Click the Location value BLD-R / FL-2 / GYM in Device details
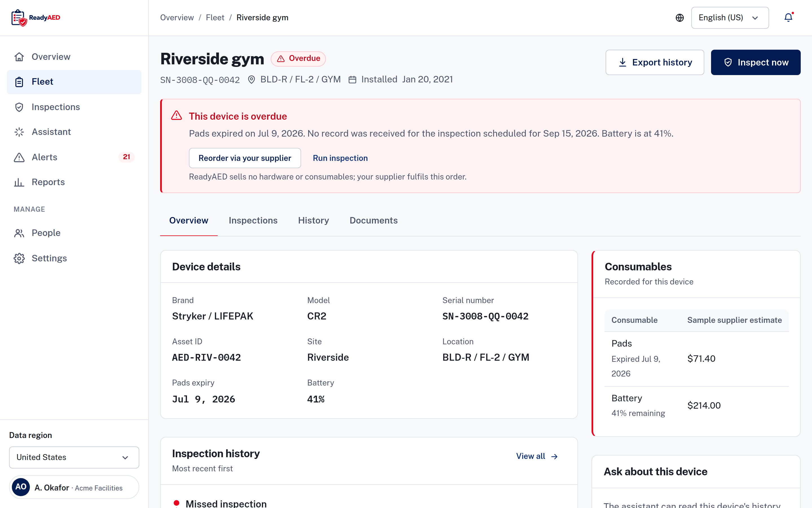This screenshot has height=508, width=812. tap(486, 358)
